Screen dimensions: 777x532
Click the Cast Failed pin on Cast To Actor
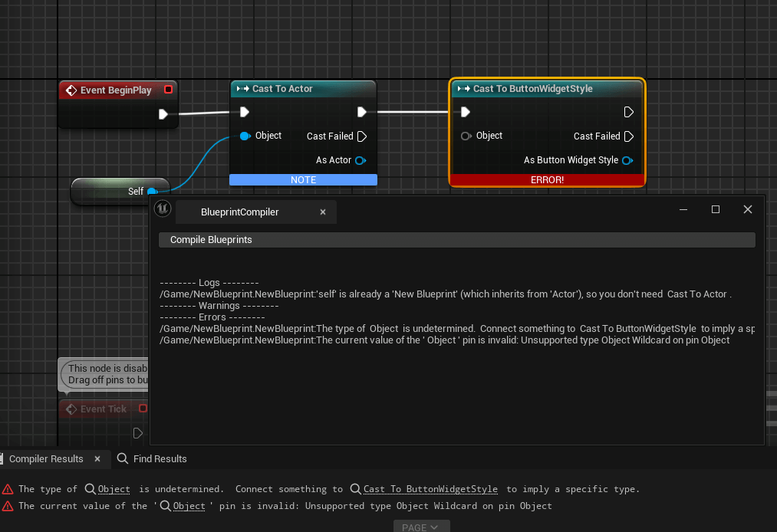click(362, 136)
